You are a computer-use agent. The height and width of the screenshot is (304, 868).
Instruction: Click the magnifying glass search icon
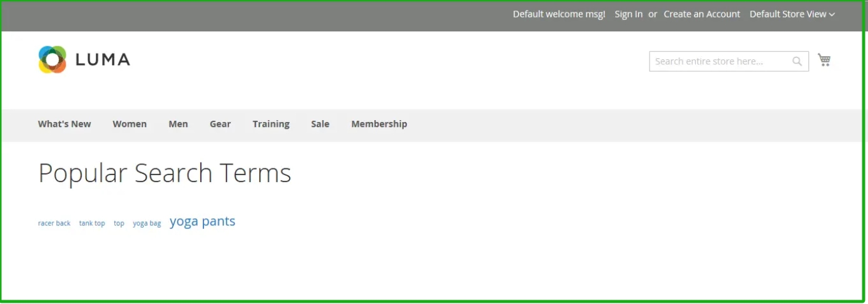coord(797,61)
